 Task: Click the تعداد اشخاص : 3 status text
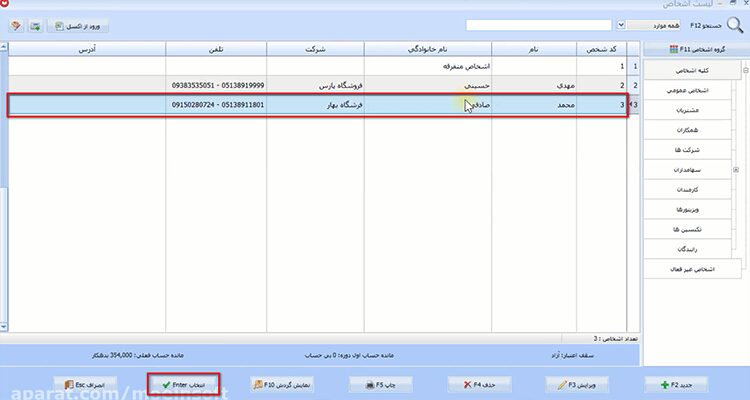pos(616,339)
